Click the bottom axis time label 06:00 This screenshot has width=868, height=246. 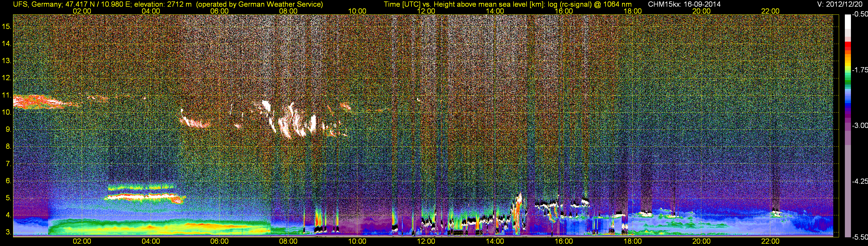click(219, 241)
